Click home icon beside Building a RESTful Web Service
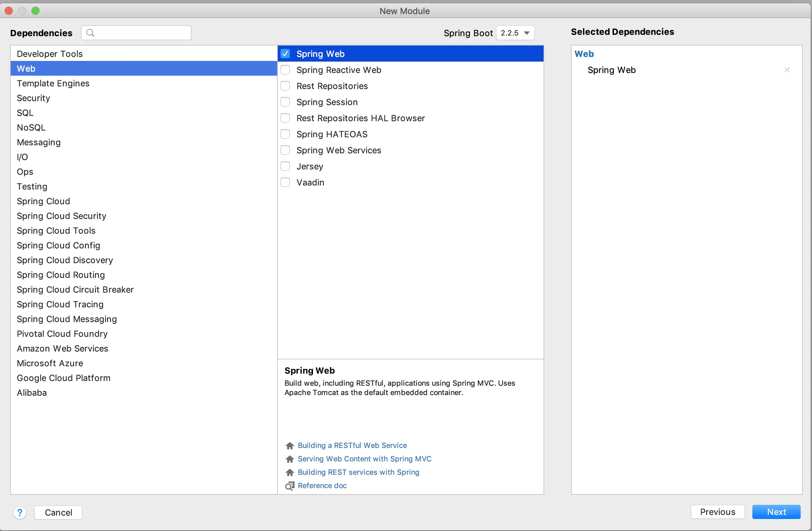This screenshot has height=531, width=812. pyautogui.click(x=290, y=446)
